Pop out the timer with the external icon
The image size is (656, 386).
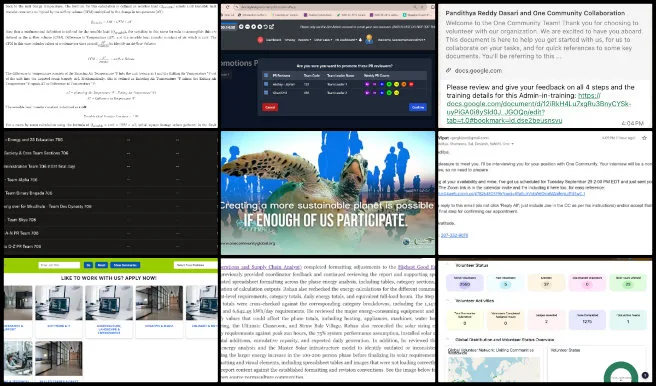tap(272, 27)
